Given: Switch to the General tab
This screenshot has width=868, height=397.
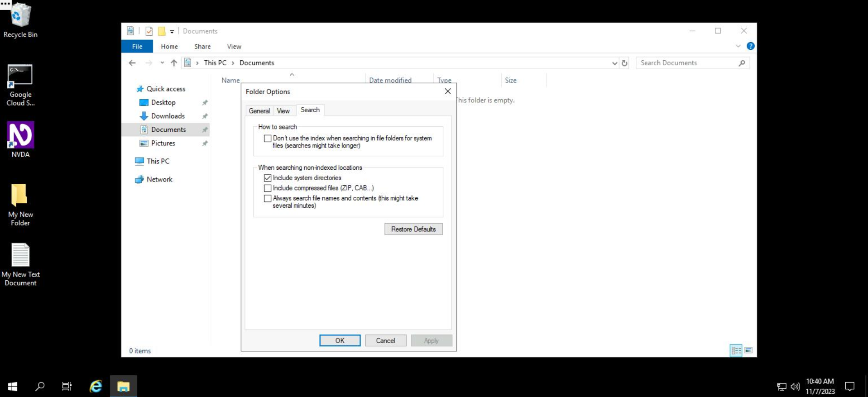Looking at the screenshot, I should tap(259, 111).
